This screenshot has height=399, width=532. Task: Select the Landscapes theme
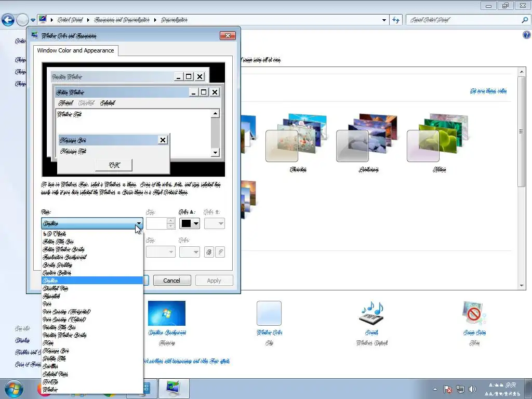tap(368, 142)
